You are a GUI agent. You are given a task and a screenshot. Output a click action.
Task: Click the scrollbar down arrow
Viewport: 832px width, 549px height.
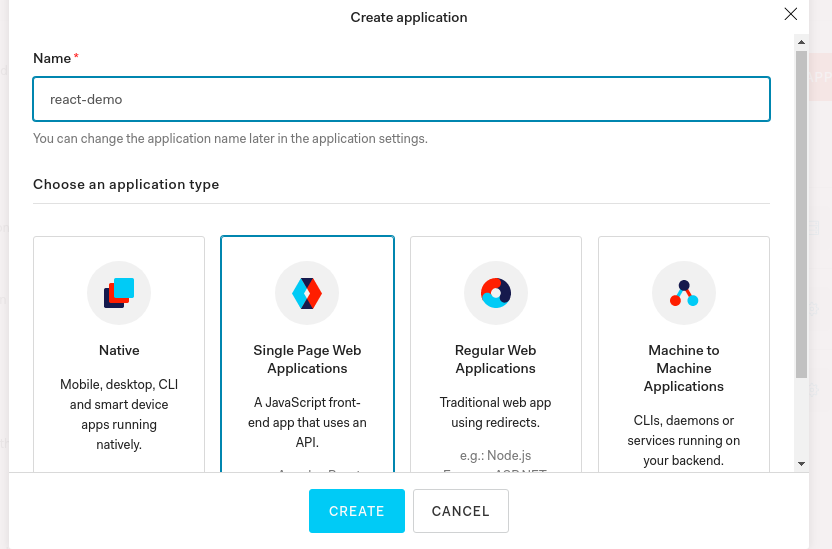[x=801, y=464]
